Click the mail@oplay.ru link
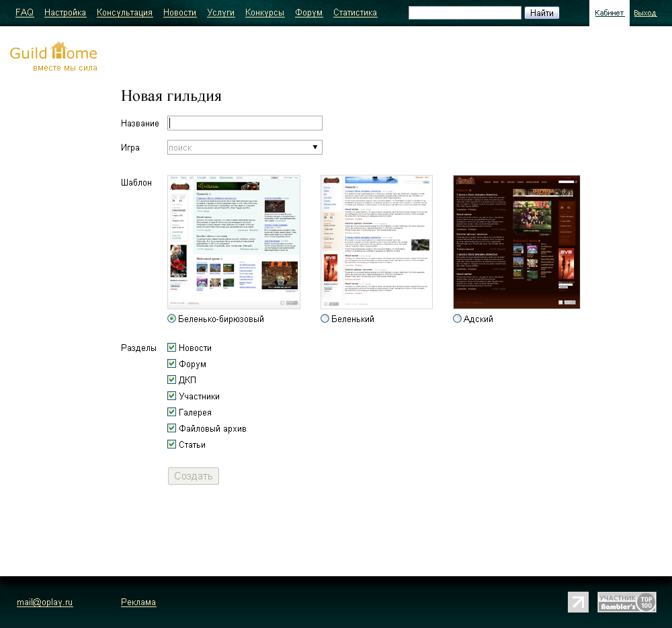Screen dimensions: 672x628 tap(44, 602)
